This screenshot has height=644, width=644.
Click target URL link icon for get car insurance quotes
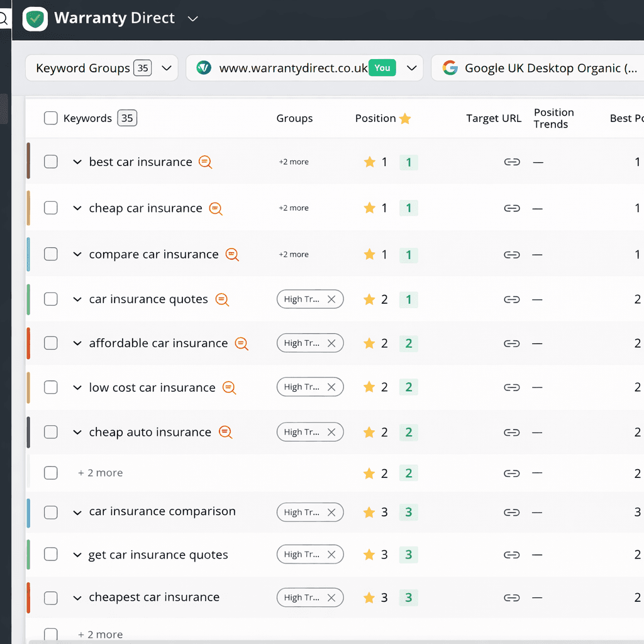pos(512,555)
